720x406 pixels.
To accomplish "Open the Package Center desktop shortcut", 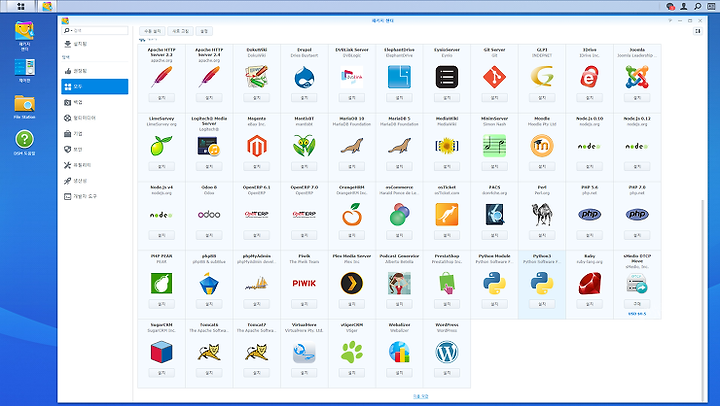I will coord(24,36).
